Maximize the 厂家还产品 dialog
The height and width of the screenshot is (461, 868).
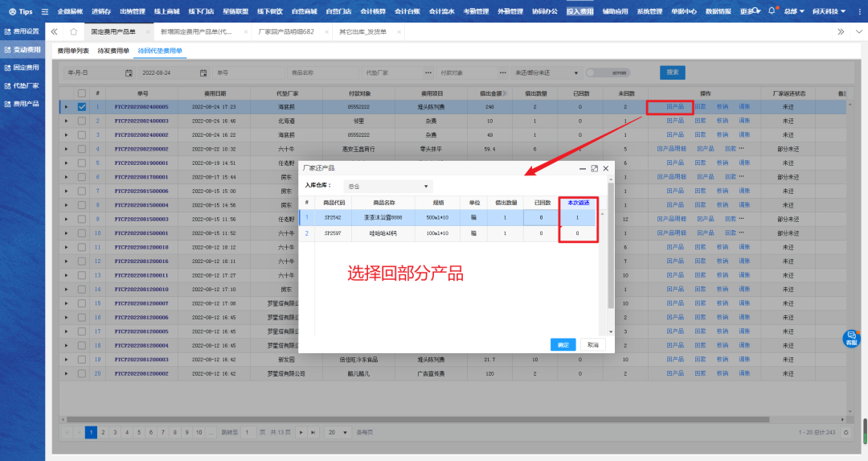pyautogui.click(x=594, y=168)
